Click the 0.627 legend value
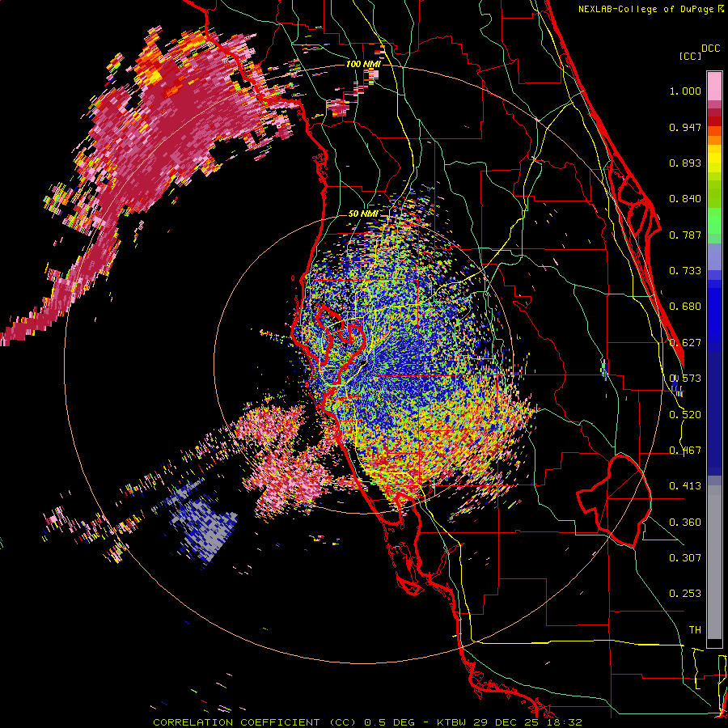The width and height of the screenshot is (728, 728). click(685, 343)
